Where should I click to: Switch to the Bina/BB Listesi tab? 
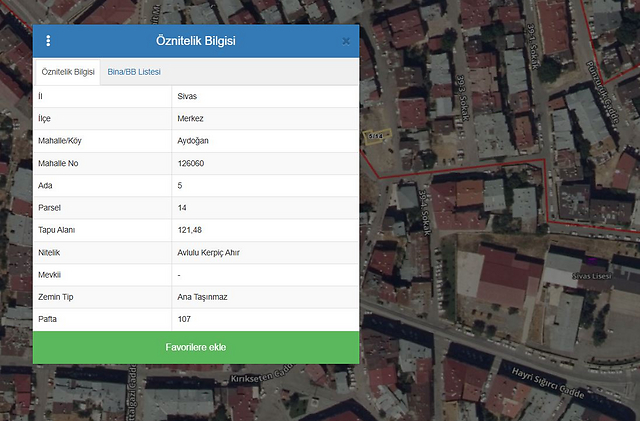pyautogui.click(x=134, y=72)
